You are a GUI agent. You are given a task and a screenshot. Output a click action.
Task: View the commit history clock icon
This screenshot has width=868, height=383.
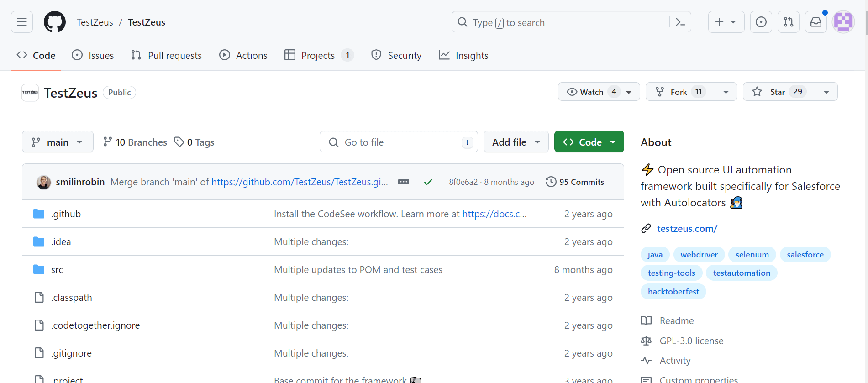(551, 182)
